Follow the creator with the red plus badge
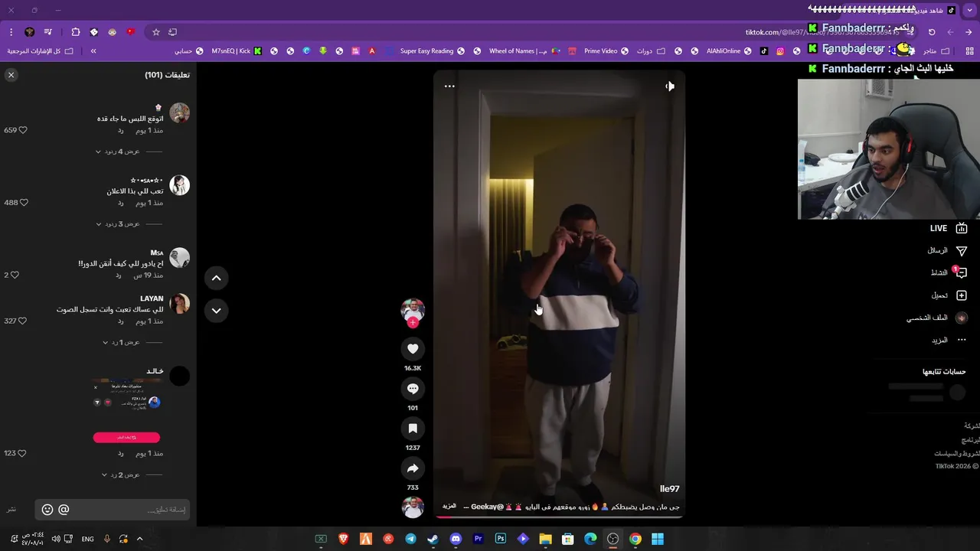Image resolution: width=980 pixels, height=551 pixels. (413, 322)
